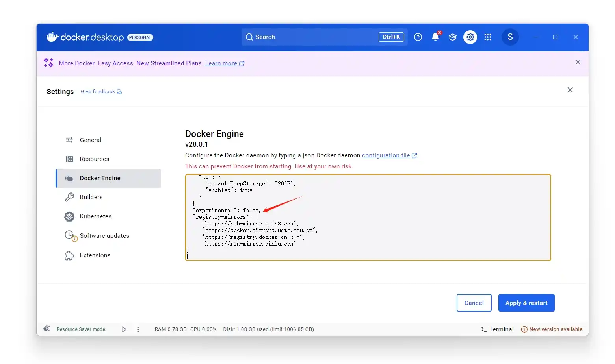Follow the configuration file link

tap(386, 155)
